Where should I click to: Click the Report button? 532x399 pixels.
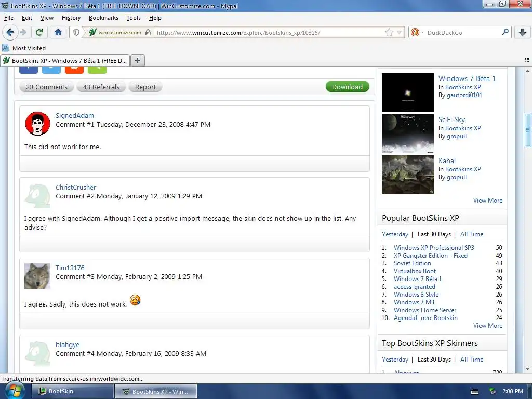(x=145, y=87)
